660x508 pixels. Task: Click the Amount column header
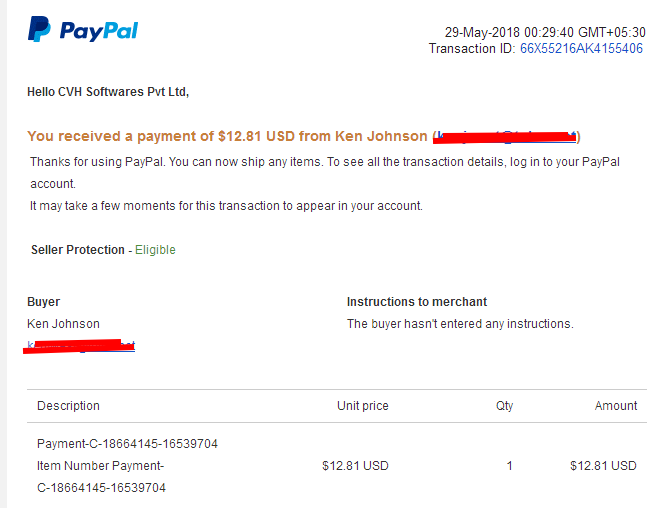[x=615, y=406]
